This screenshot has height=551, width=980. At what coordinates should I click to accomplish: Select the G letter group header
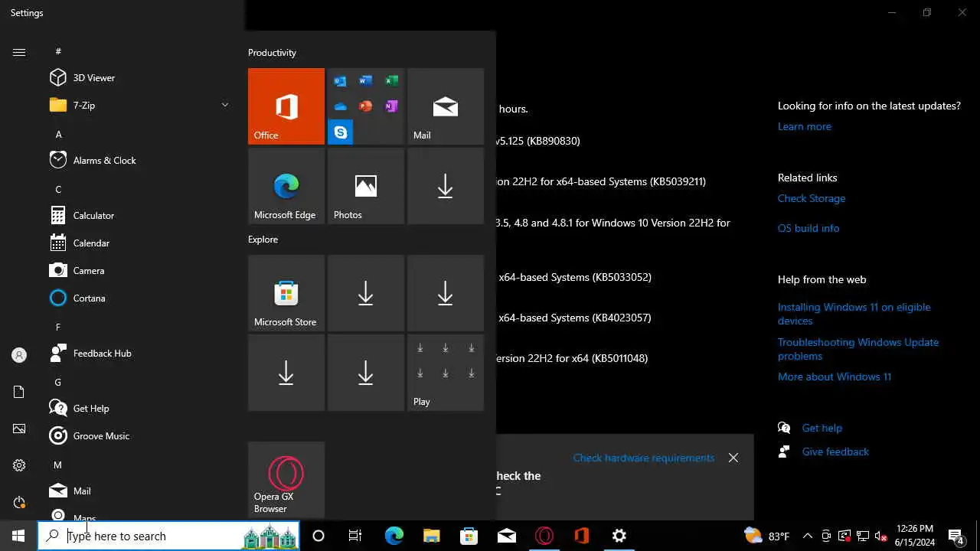[58, 382]
